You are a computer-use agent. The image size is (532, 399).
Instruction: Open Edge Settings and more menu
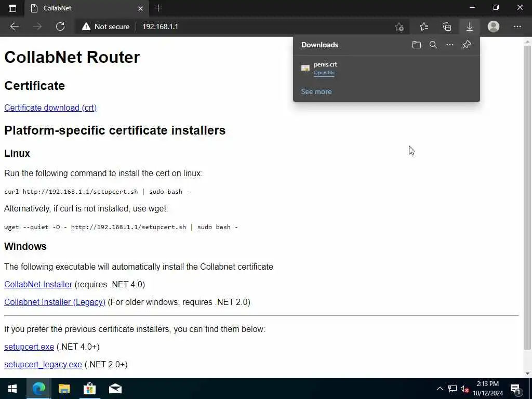(517, 26)
